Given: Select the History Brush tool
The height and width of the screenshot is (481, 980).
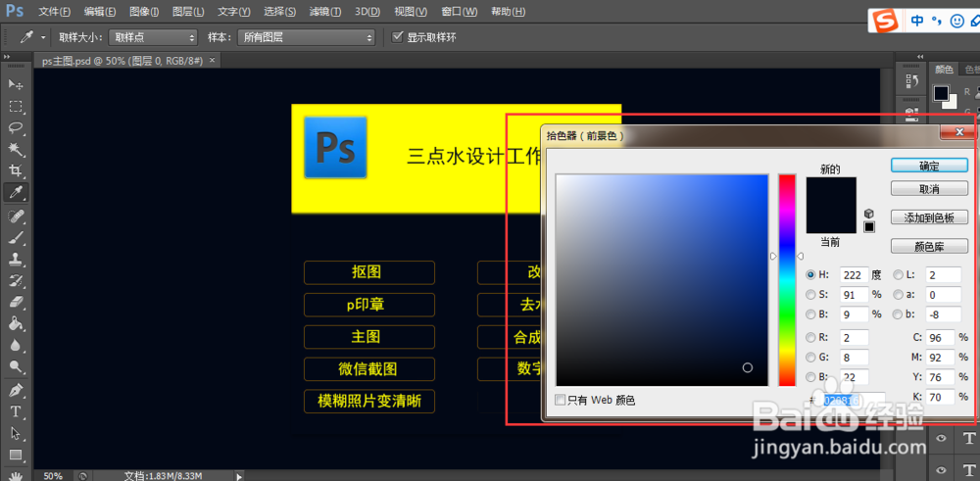Looking at the screenshot, I should (x=16, y=280).
